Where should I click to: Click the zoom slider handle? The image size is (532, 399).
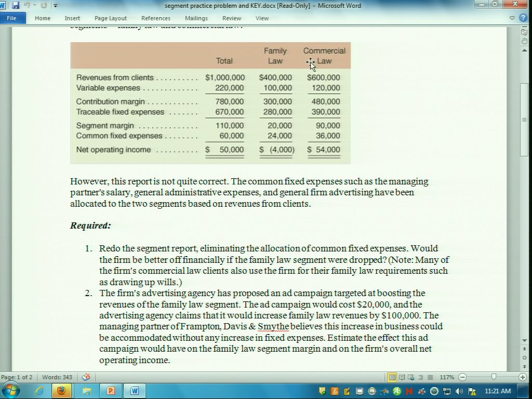click(x=494, y=377)
